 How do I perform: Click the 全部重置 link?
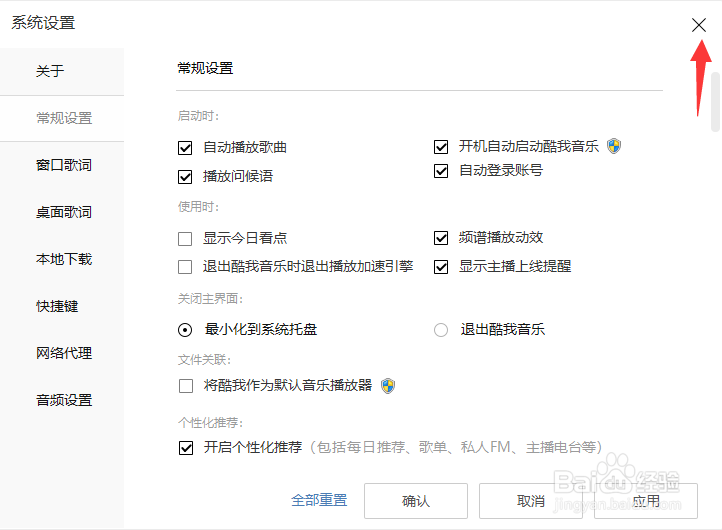(x=319, y=501)
